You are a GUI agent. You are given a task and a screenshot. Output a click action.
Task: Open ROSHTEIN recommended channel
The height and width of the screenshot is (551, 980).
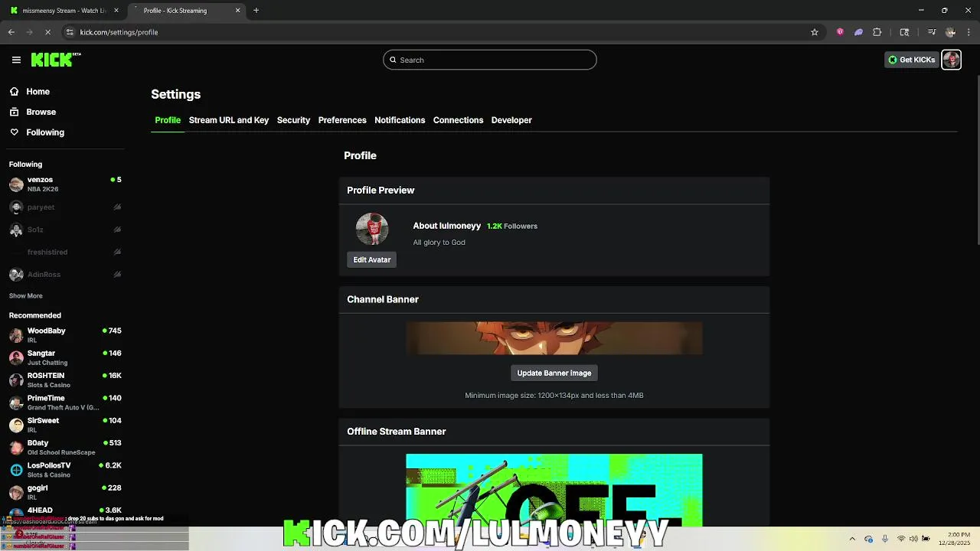[x=65, y=380]
